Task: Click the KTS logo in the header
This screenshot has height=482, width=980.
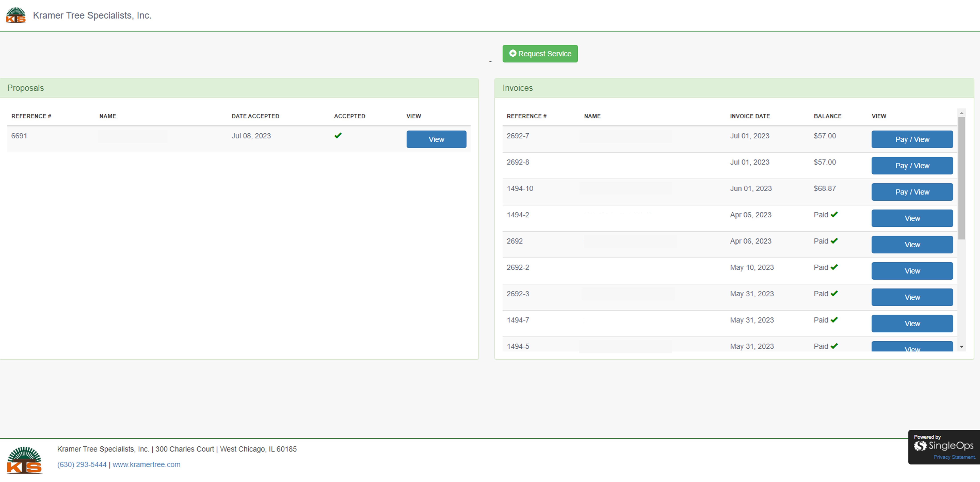Action: (x=16, y=15)
